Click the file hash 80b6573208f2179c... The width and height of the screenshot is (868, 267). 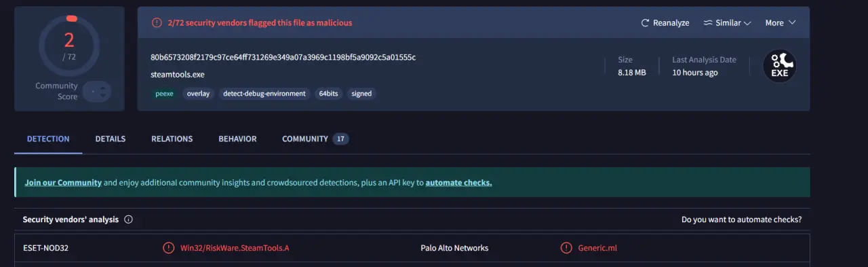[283, 57]
